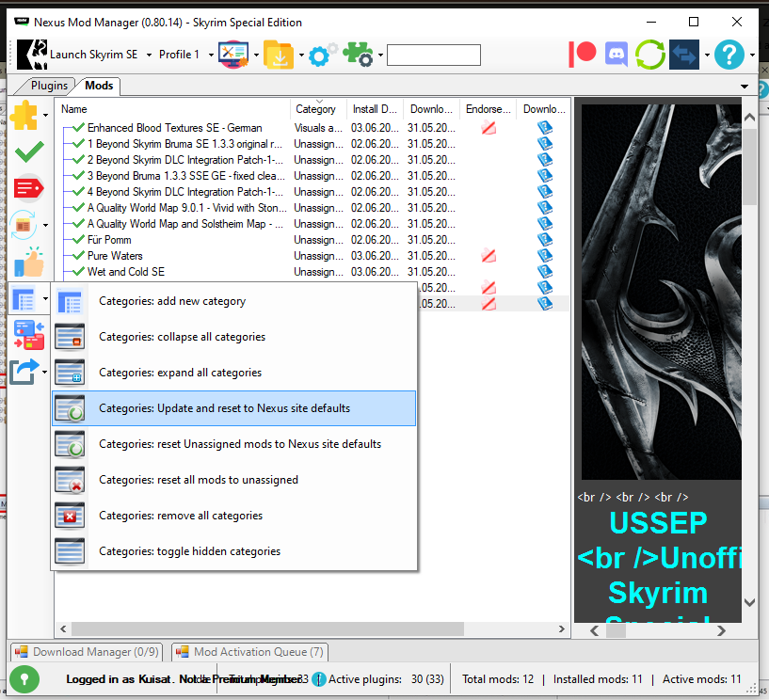This screenshot has height=700, width=769.
Task: Choose 'Categories: remove all categories'
Action: 181,516
